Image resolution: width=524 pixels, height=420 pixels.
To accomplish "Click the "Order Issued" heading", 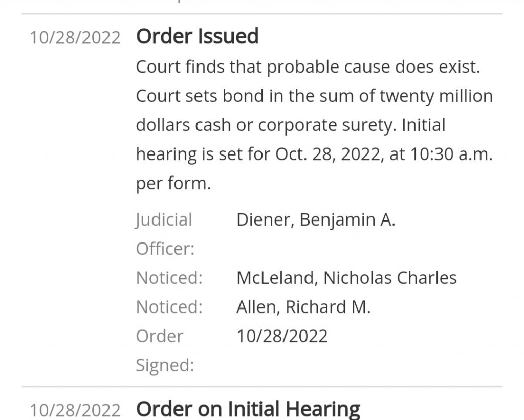I will (x=197, y=37).
